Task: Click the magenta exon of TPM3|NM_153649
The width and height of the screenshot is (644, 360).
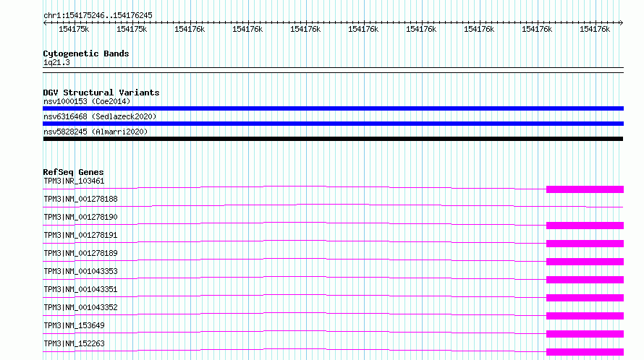Action: pyautogui.click(x=585, y=334)
